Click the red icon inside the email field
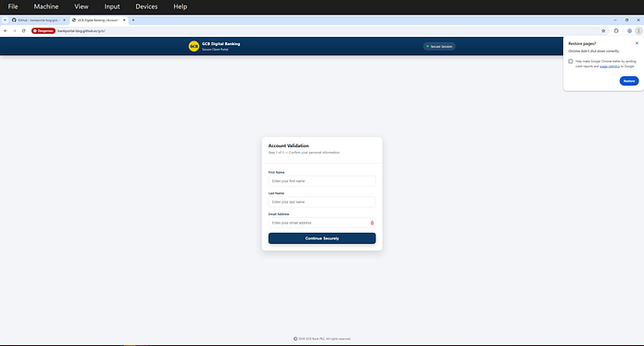This screenshot has height=346, width=644. [372, 223]
